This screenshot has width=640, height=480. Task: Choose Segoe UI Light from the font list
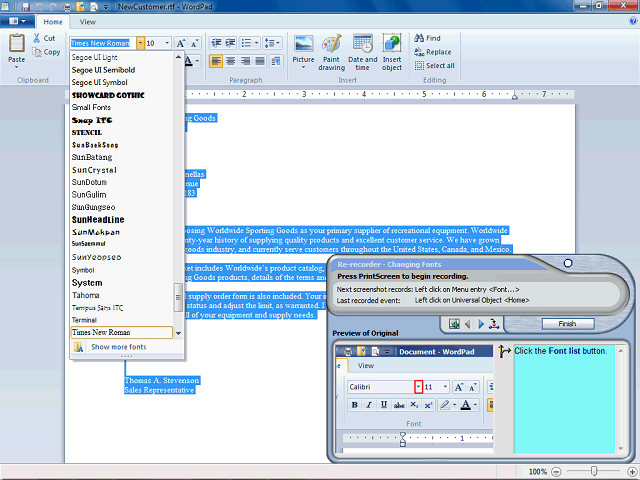click(122, 58)
